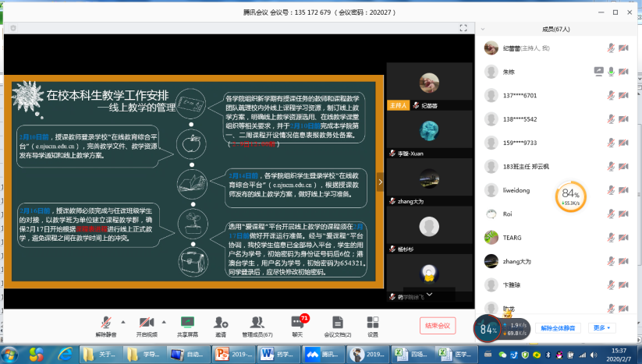Select 杨杉杉 video thumbnail
This screenshot has width=642, height=364.
click(427, 231)
